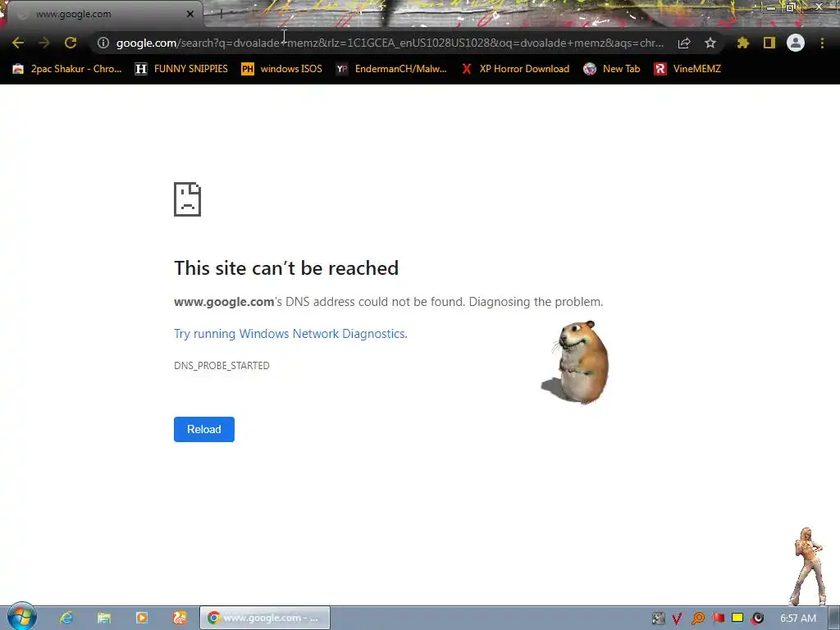Click the share page icon
This screenshot has height=630, width=840.
point(684,43)
